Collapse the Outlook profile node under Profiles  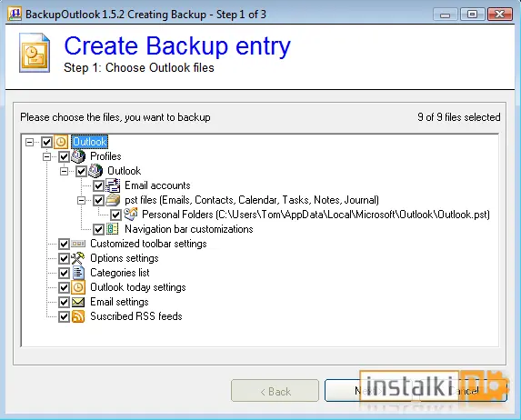pos(65,171)
